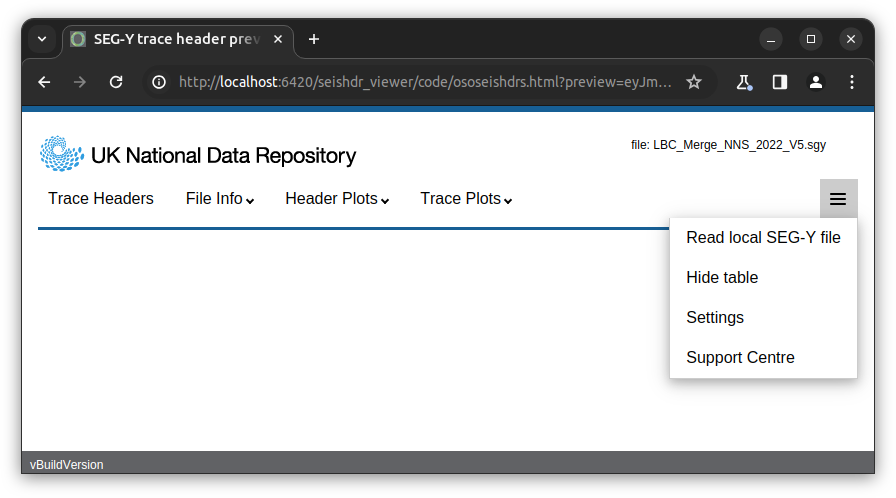Expand the Header Plots dropdown
This screenshot has height=498, width=896.
(337, 199)
